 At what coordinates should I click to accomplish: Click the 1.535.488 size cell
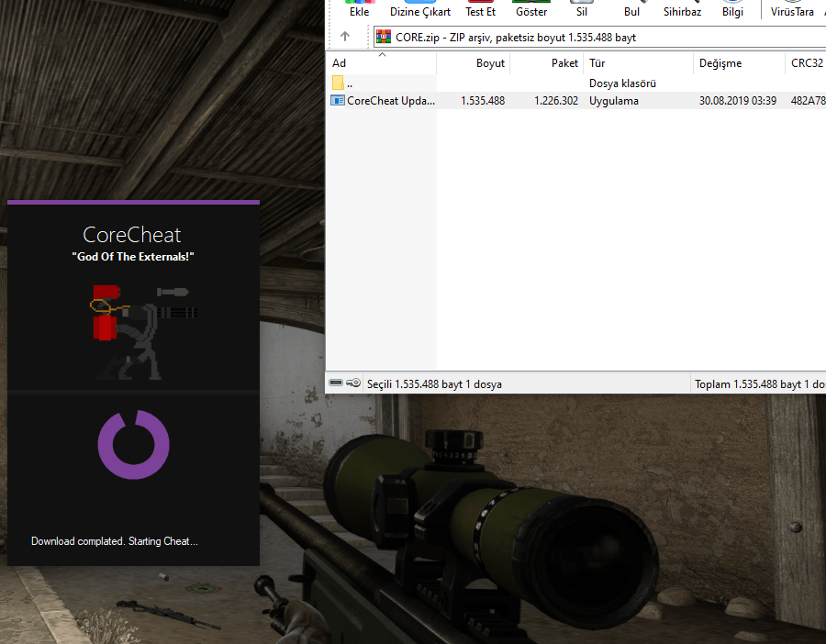click(483, 101)
